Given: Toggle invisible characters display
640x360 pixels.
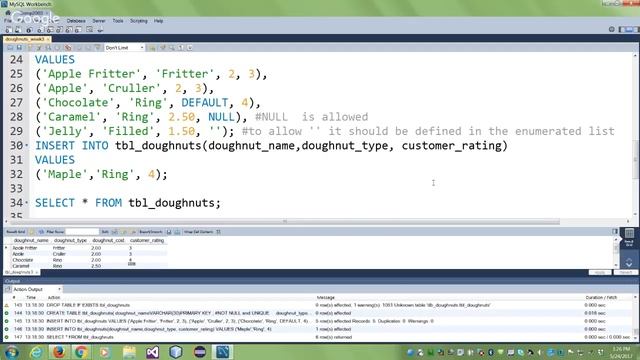Looking at the screenshot, I should [181, 48].
